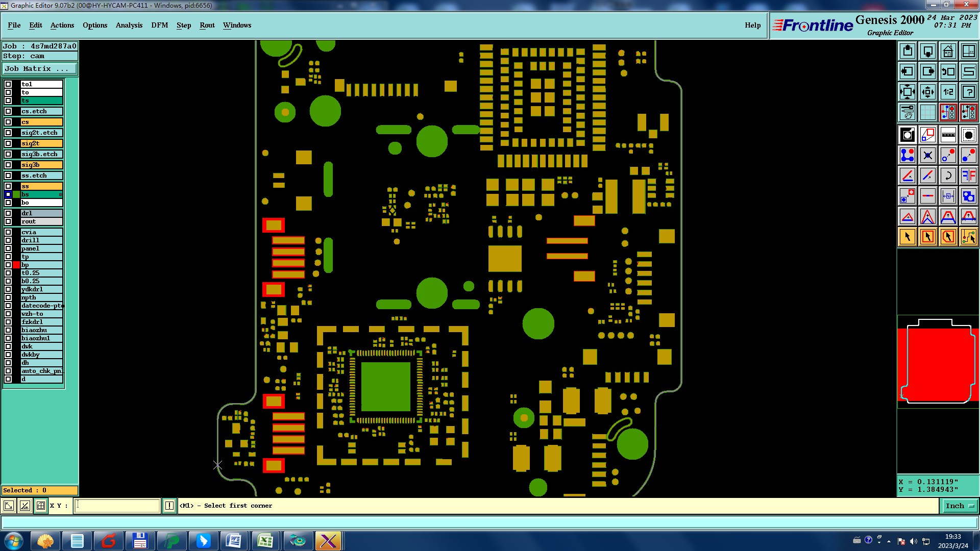
Task: Open the Job Matrix selector
Action: click(x=40, y=68)
